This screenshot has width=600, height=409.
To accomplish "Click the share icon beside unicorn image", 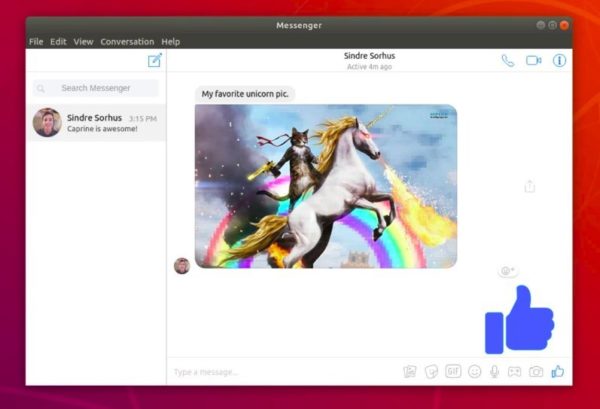I will coord(530,186).
